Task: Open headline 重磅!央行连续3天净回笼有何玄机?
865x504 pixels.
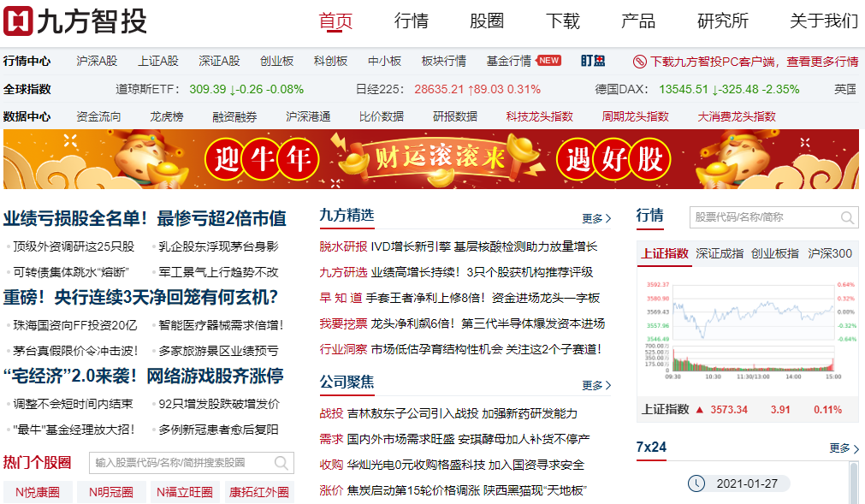Action: tap(140, 297)
